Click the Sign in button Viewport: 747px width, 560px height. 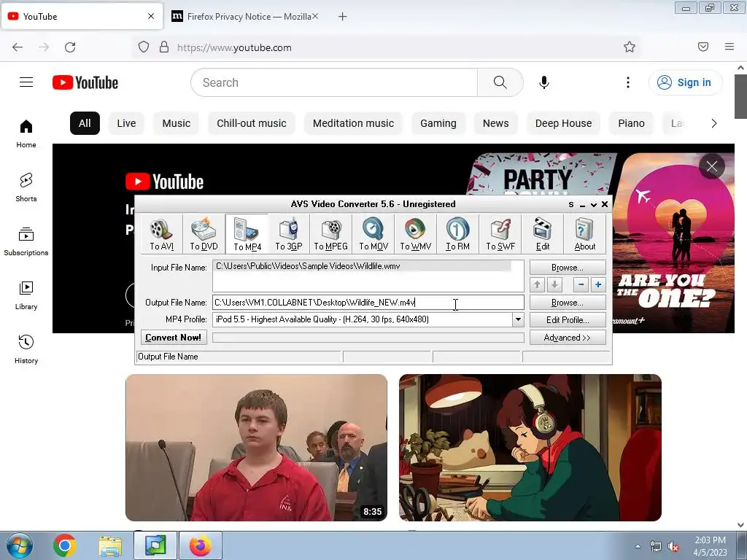point(685,82)
